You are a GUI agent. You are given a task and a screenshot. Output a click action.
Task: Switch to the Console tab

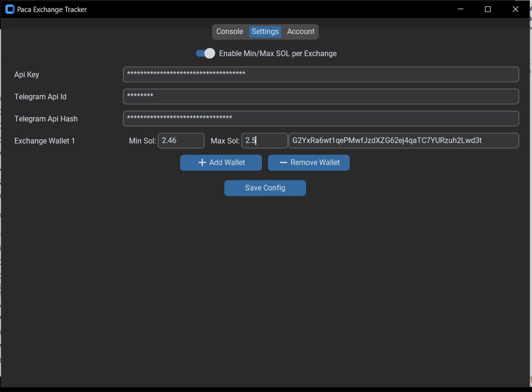pos(230,31)
